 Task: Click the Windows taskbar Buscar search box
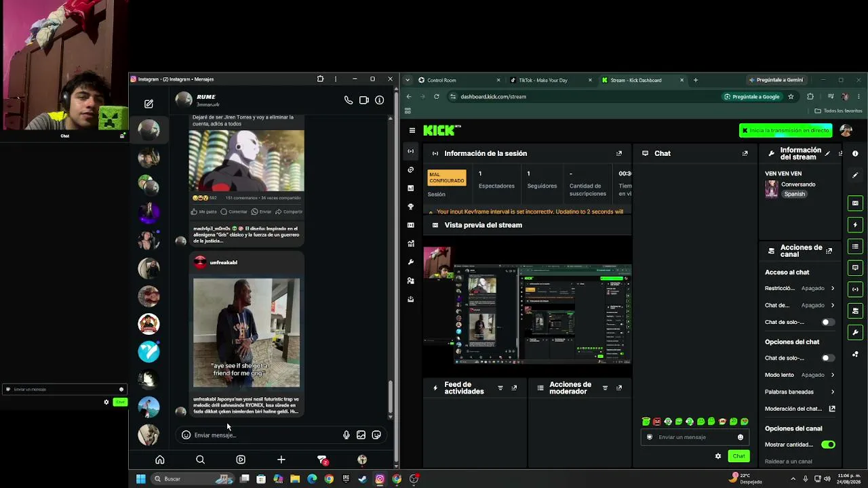click(193, 479)
